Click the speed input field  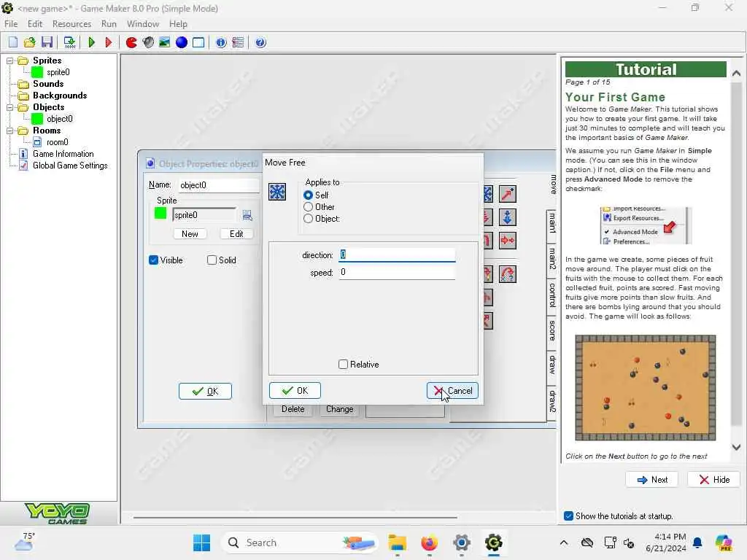coord(398,273)
